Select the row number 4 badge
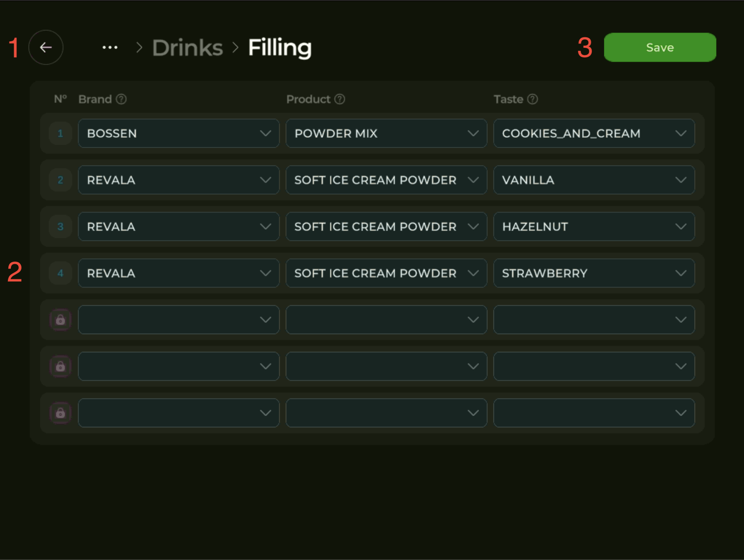This screenshot has height=560, width=744. point(60,273)
